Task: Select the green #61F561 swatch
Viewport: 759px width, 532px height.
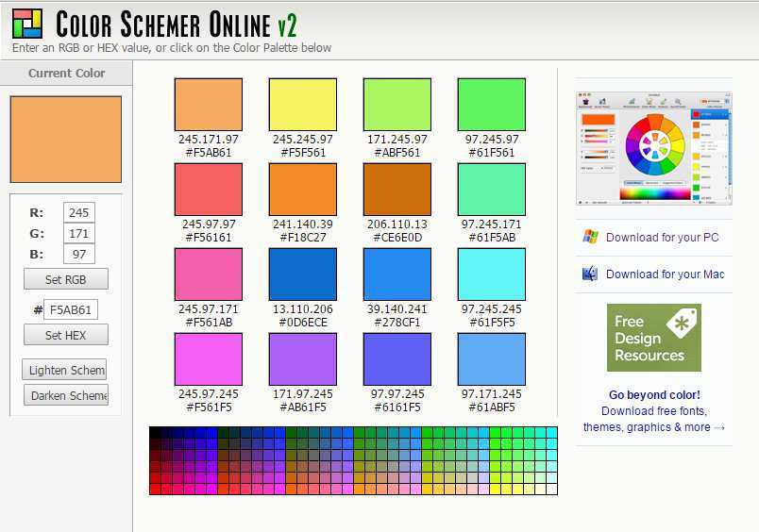Action: click(492, 105)
